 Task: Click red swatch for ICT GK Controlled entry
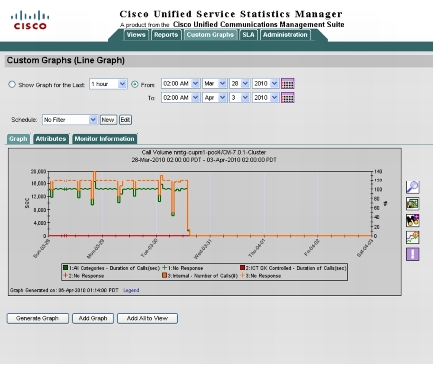coord(243,268)
